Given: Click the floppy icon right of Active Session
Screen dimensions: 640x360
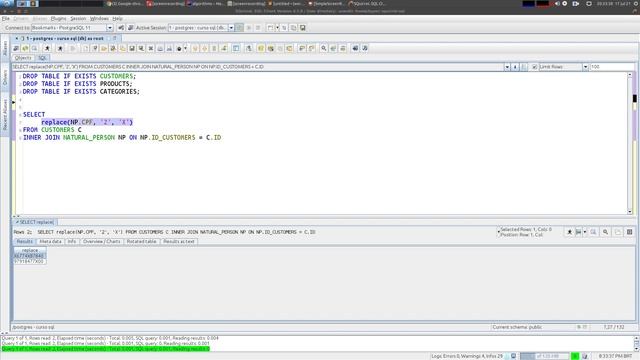Looking at the screenshot, I should [x=302, y=28].
